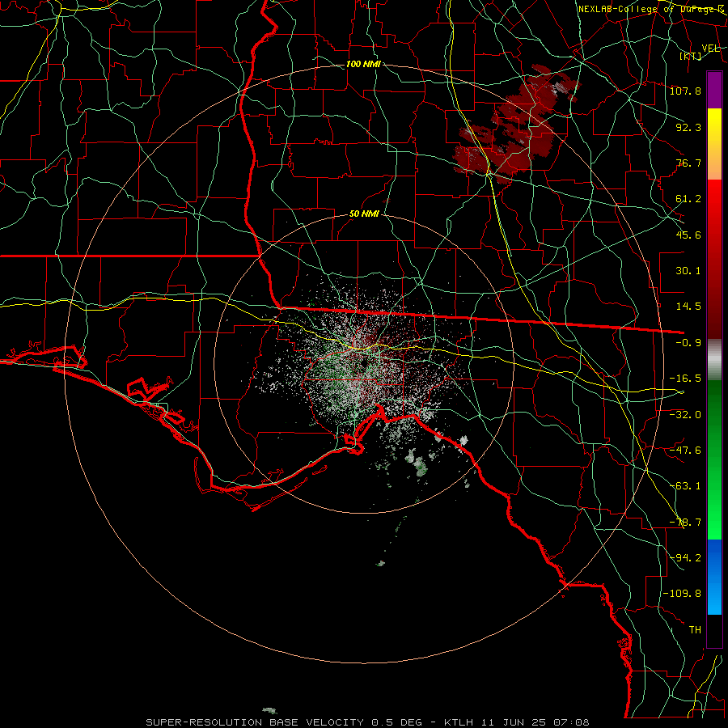Pick the purple segment of velocity color bar
Screen dimensions: 728x728
(x=714, y=90)
